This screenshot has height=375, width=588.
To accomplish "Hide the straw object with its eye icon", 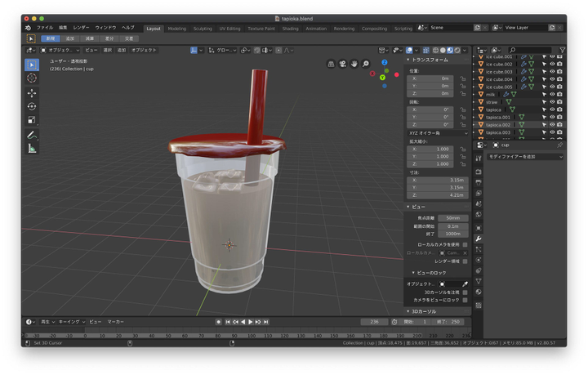I will (552, 102).
